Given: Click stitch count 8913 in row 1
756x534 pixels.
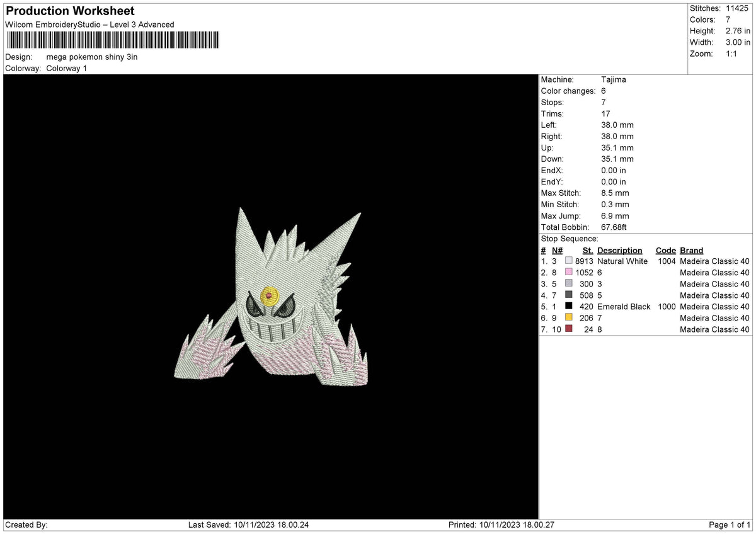Looking at the screenshot, I should (x=584, y=261).
